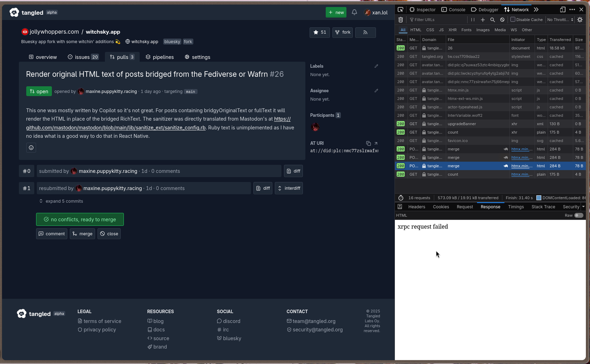
Task: Enable the Disable Cache checkbox
Action: pyautogui.click(x=512, y=19)
